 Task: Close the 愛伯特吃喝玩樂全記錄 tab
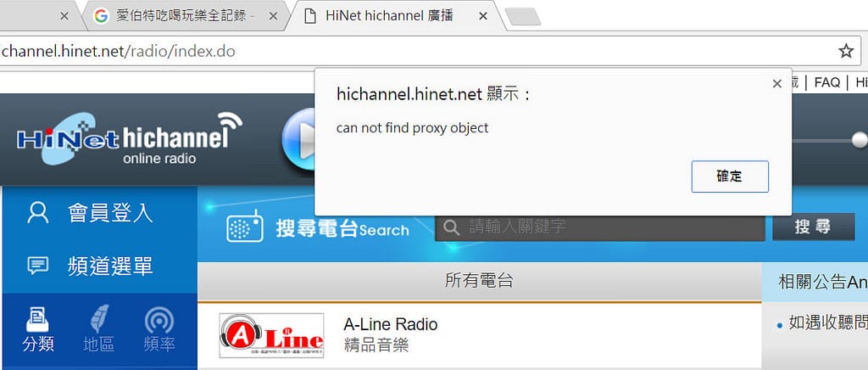273,17
